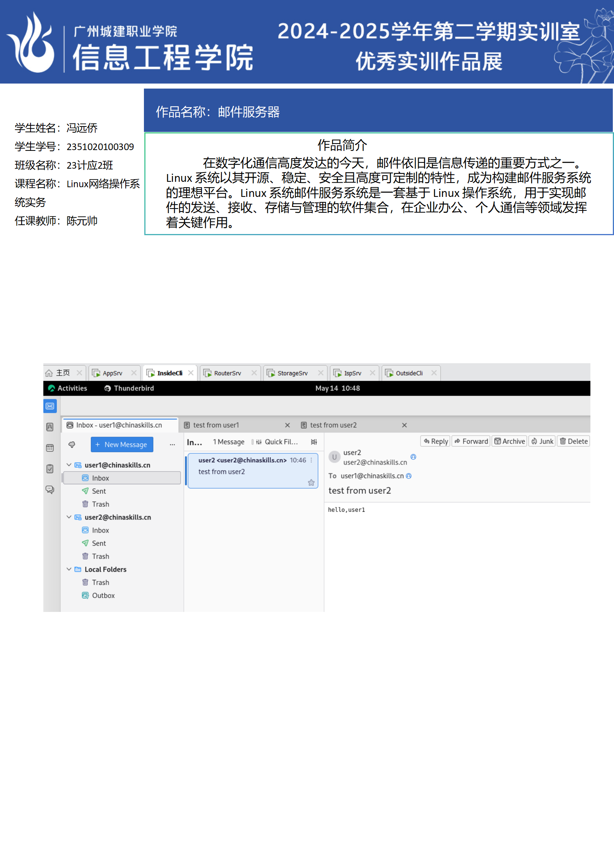Click the Reply button
Viewport: 614px width, 868px height.
(x=436, y=441)
